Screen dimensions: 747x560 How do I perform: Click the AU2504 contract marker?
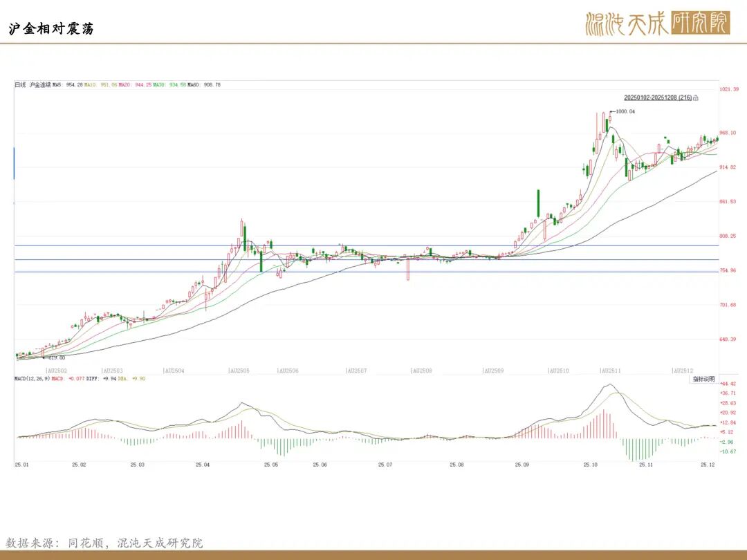[x=174, y=371]
